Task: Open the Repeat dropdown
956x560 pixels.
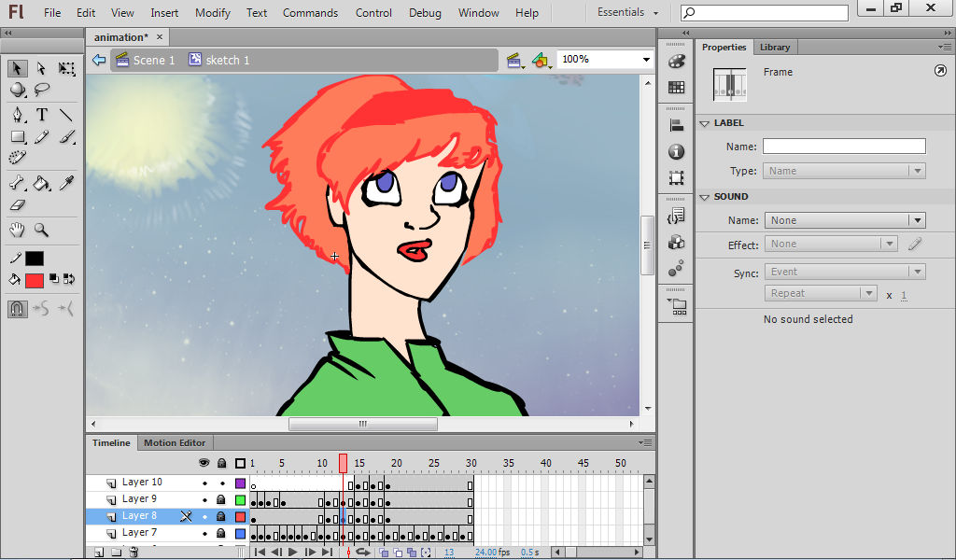Action: [821, 293]
